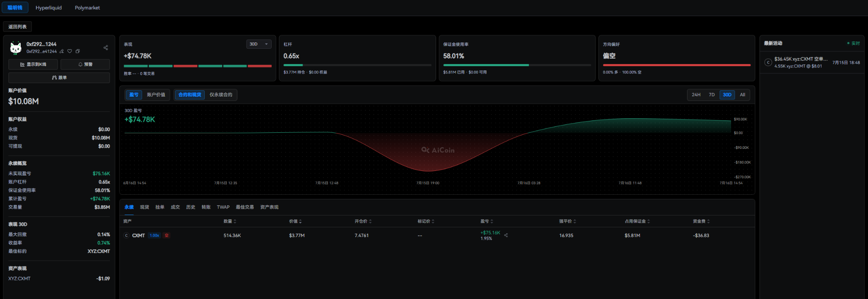Image resolution: width=868 pixels, height=299 pixels.
Task: Switch chart to 仅永续合约 mode
Action: pyautogui.click(x=221, y=95)
